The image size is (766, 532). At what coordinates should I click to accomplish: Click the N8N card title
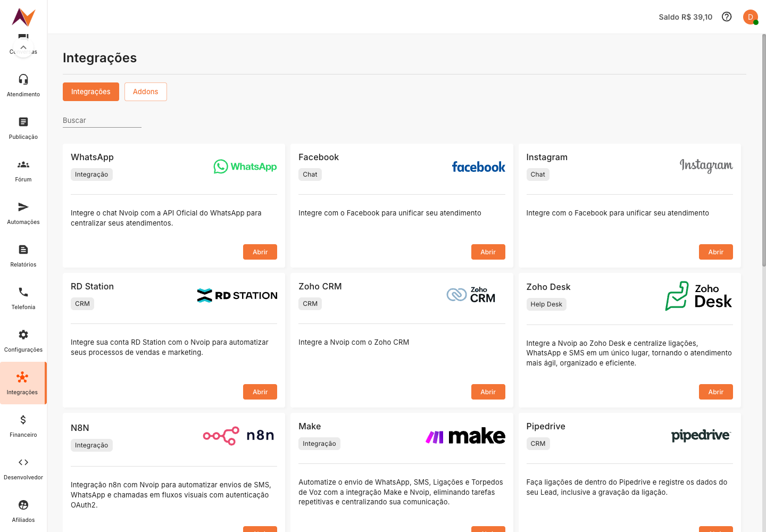pyautogui.click(x=80, y=428)
